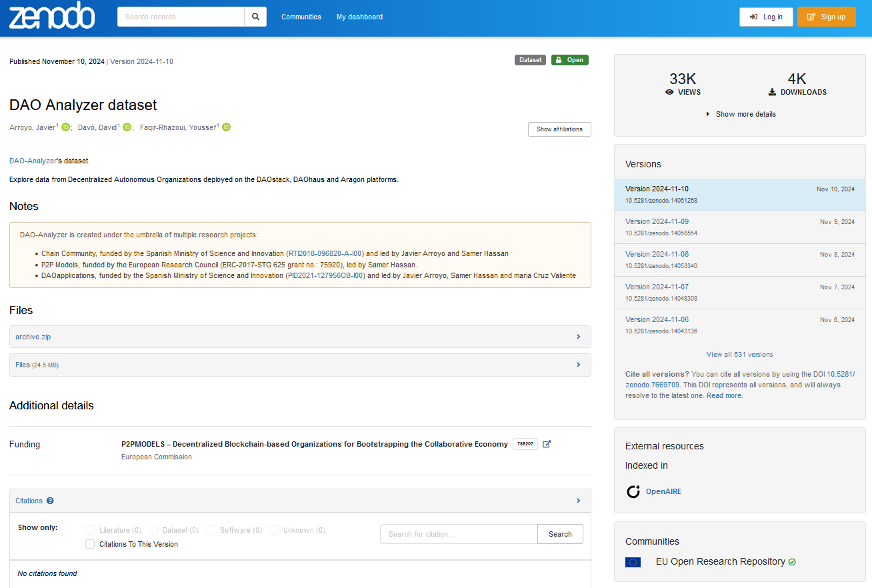The image size is (872, 588).
Task: Click the Log in button
Action: click(x=766, y=17)
